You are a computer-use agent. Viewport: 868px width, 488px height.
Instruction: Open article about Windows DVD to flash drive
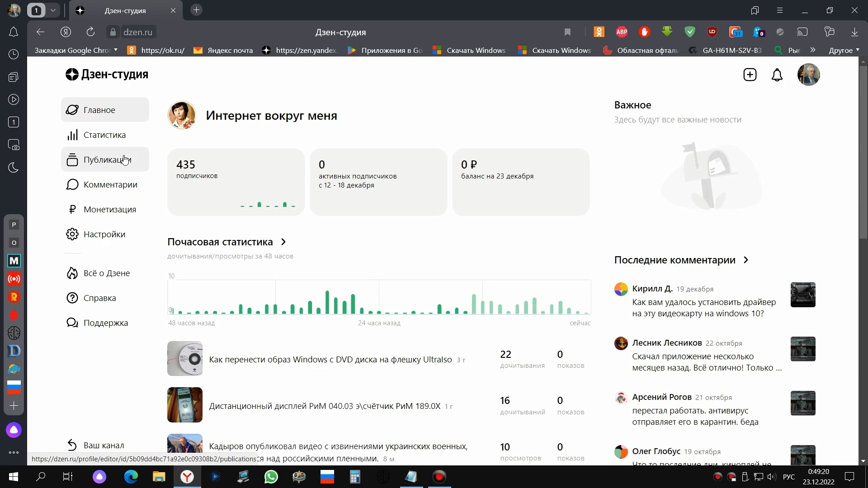[330, 359]
